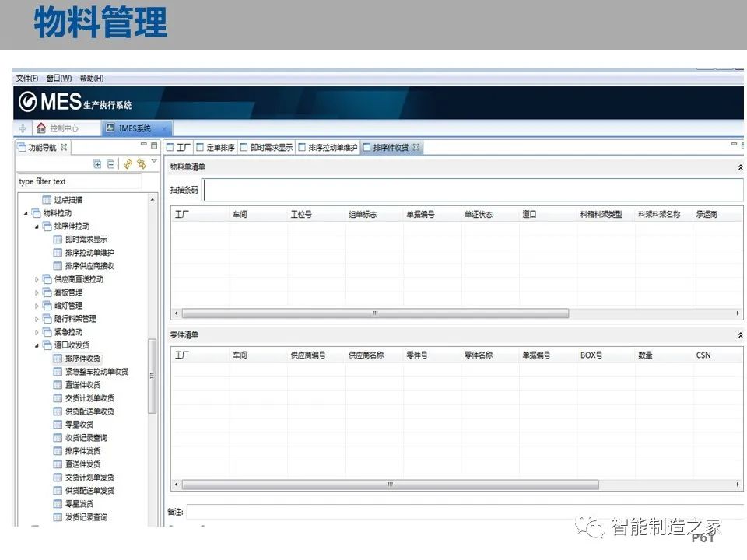Click the first yellow link-sync icon in navigation toolbar
Image resolution: width=747 pixels, height=560 pixels.
pos(128,164)
